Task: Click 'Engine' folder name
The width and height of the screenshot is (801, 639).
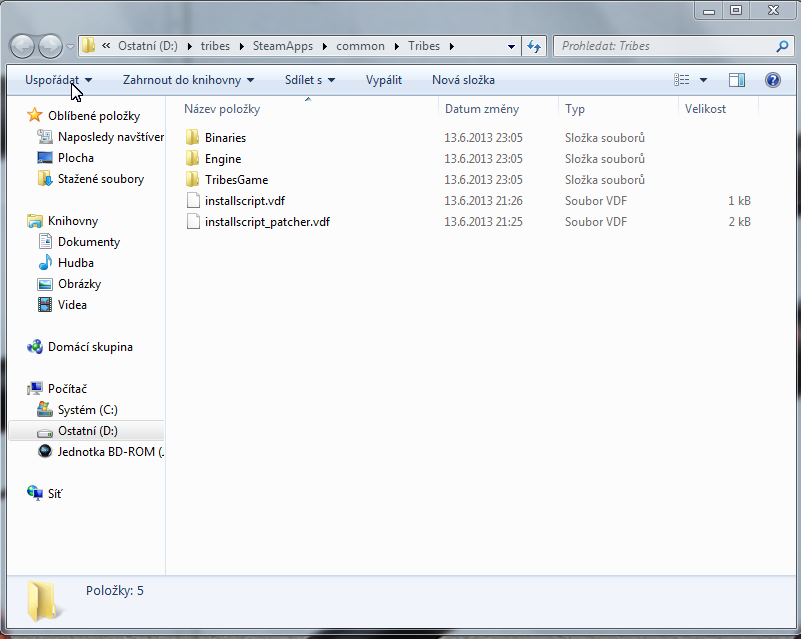Action: click(223, 159)
